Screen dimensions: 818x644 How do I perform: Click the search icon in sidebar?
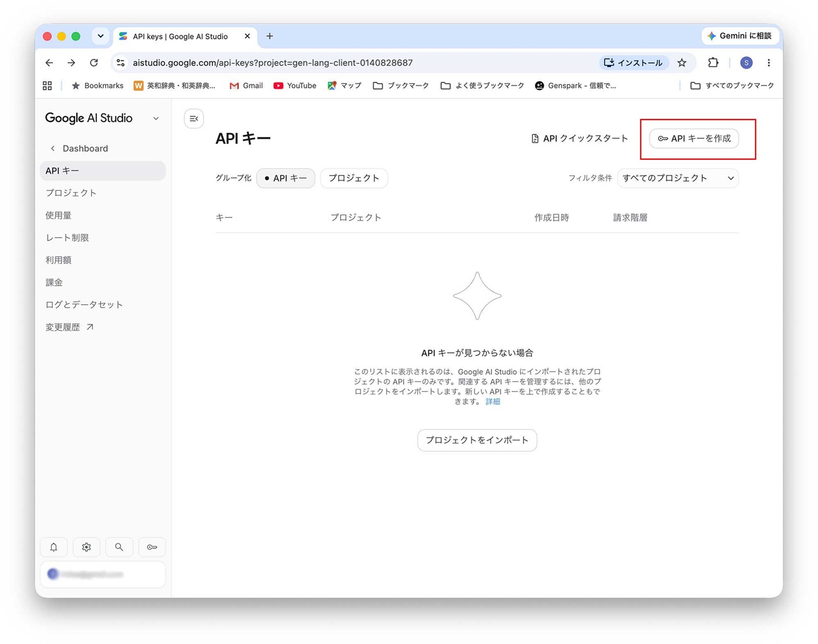tap(119, 547)
